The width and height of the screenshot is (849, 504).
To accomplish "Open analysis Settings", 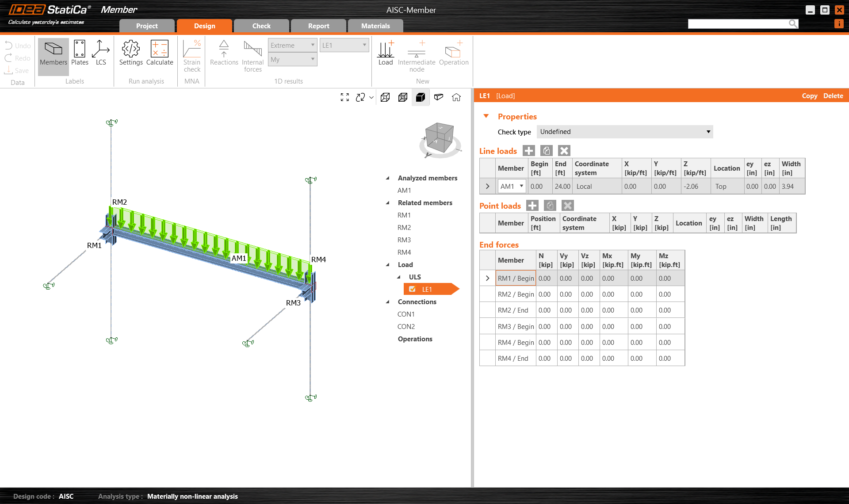I will click(130, 54).
